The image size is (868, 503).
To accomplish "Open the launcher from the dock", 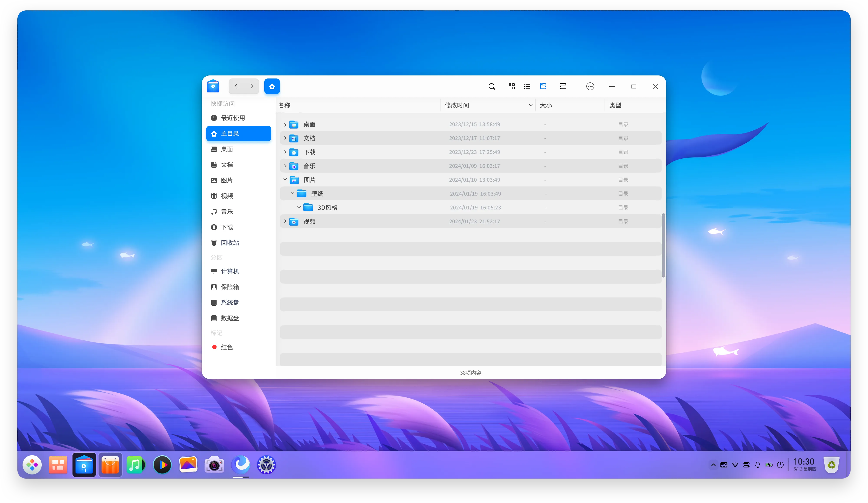I will pyautogui.click(x=32, y=465).
